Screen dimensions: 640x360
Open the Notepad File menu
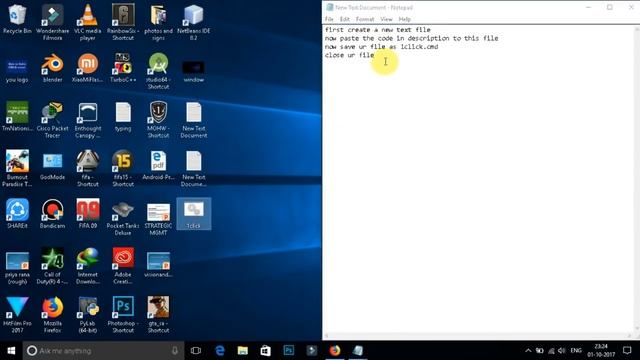click(x=329, y=19)
